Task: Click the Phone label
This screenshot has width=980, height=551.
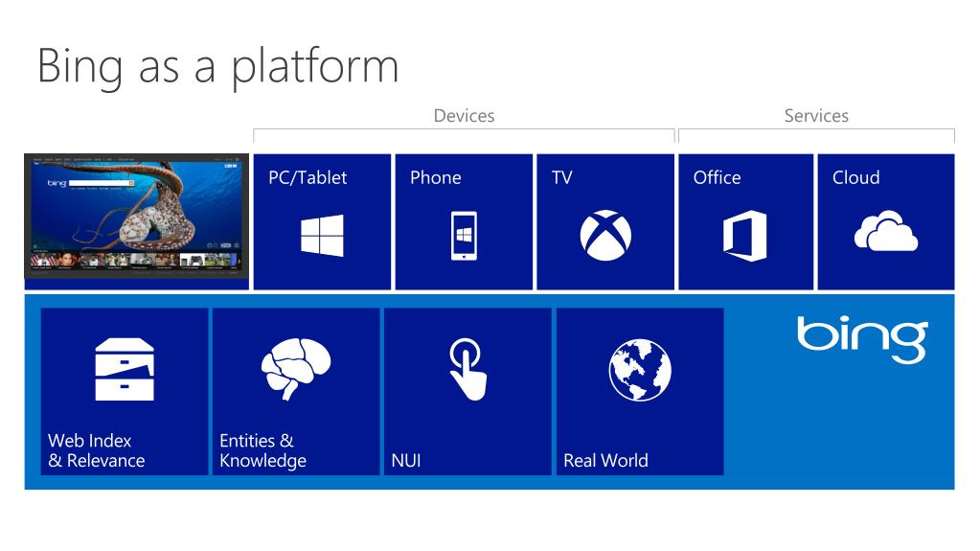Action: [436, 177]
